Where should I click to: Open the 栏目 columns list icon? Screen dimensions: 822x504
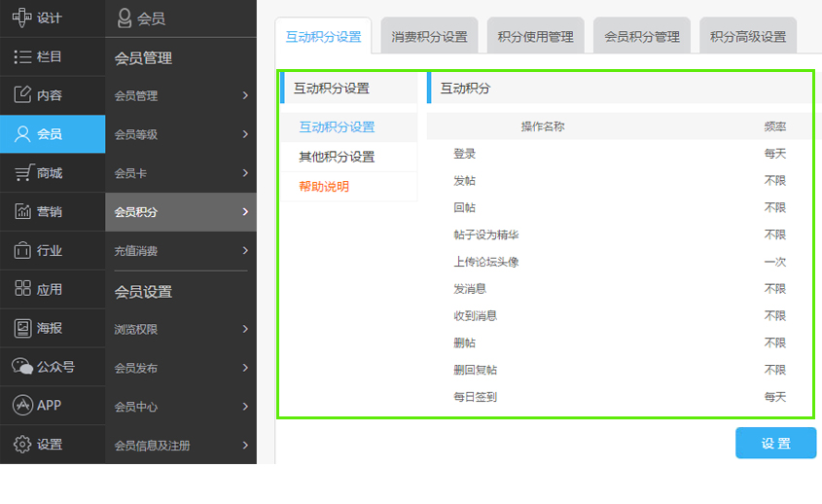22,57
